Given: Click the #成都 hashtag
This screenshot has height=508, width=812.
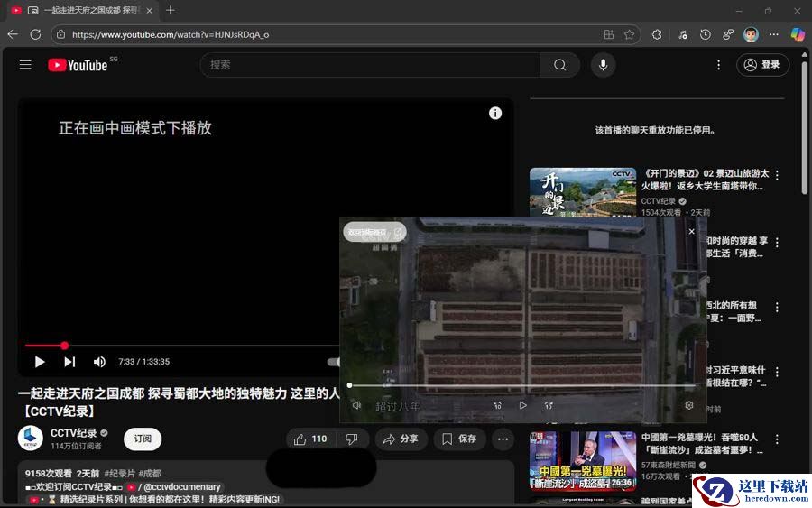Looking at the screenshot, I should pyautogui.click(x=150, y=474).
